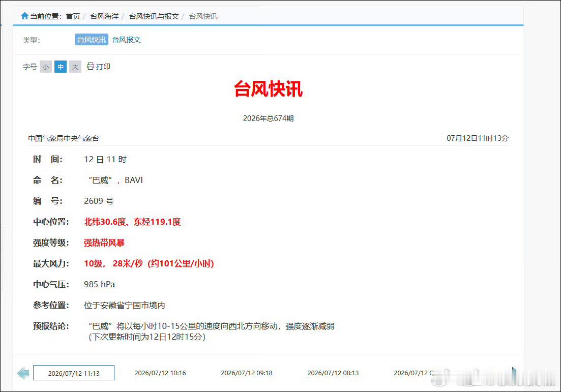Open the 2026/07/12 10:16 bulletin
Viewport: 561px width, 392px height.
pos(160,373)
